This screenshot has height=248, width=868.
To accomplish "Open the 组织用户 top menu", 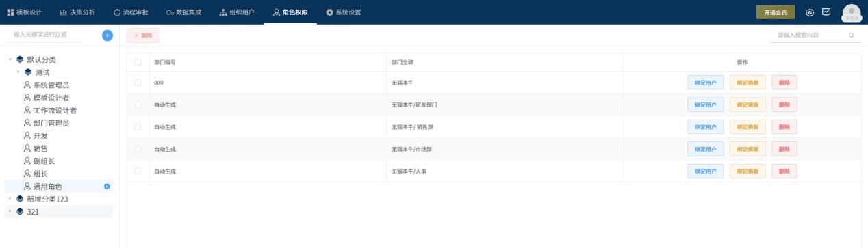I will 237,12.
